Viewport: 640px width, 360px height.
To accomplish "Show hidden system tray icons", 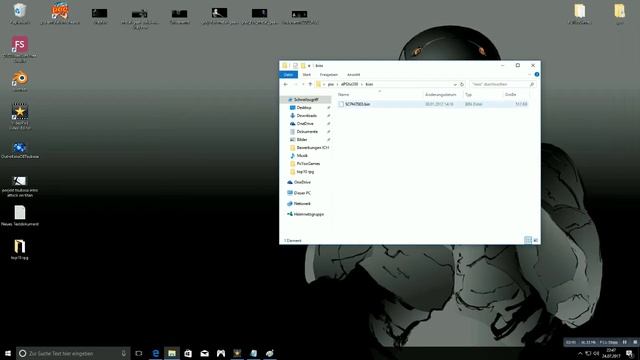I will 580,353.
